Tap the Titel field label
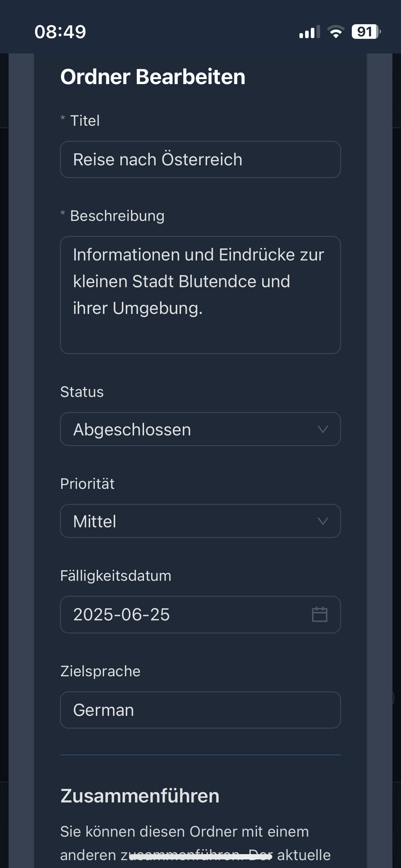The width and height of the screenshot is (401, 868). click(85, 121)
